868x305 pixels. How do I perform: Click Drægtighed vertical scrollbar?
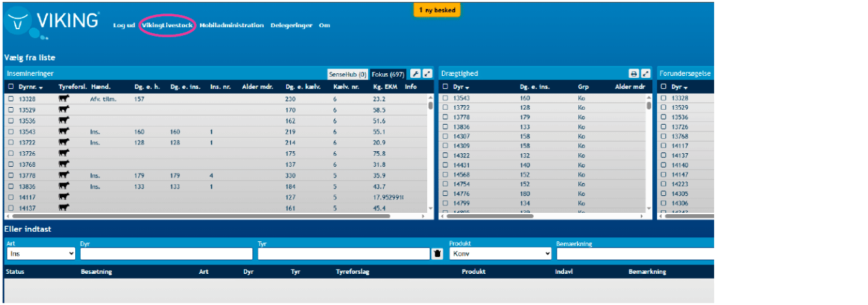point(649,106)
